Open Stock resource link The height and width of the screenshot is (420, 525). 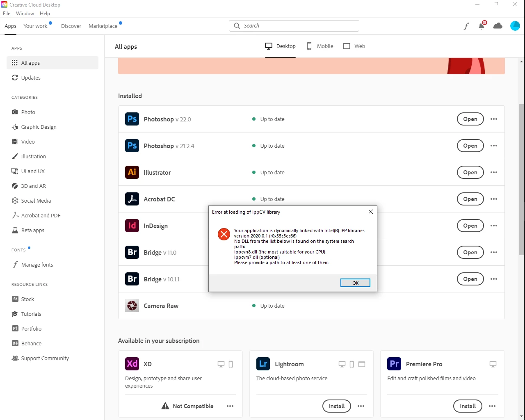[x=52, y=299]
